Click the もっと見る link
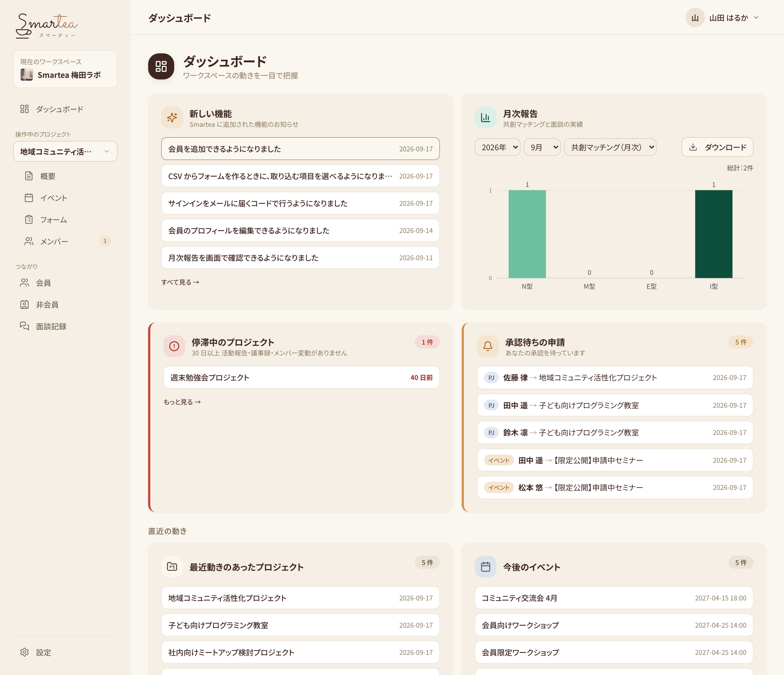Viewport: 784px width, 675px height. (x=182, y=402)
